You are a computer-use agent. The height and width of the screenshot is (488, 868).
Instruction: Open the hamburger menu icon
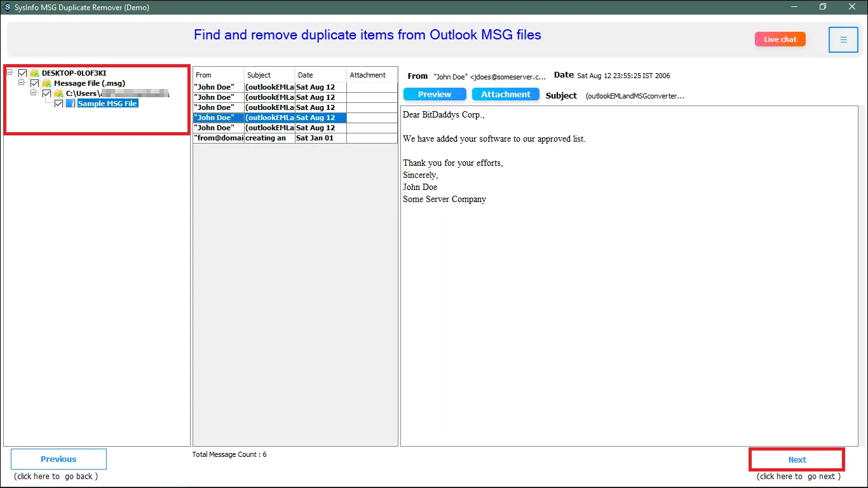pos(843,39)
